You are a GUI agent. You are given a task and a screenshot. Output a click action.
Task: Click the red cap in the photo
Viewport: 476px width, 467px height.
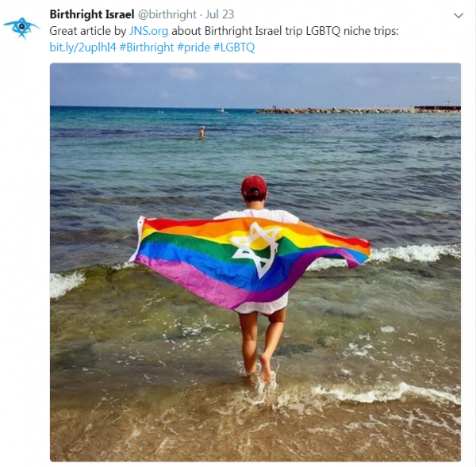click(254, 186)
